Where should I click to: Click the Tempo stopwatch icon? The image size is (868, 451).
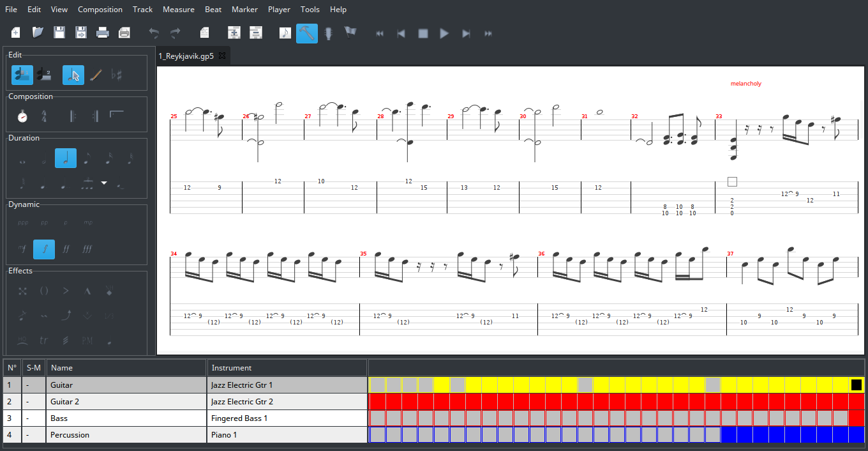point(22,116)
